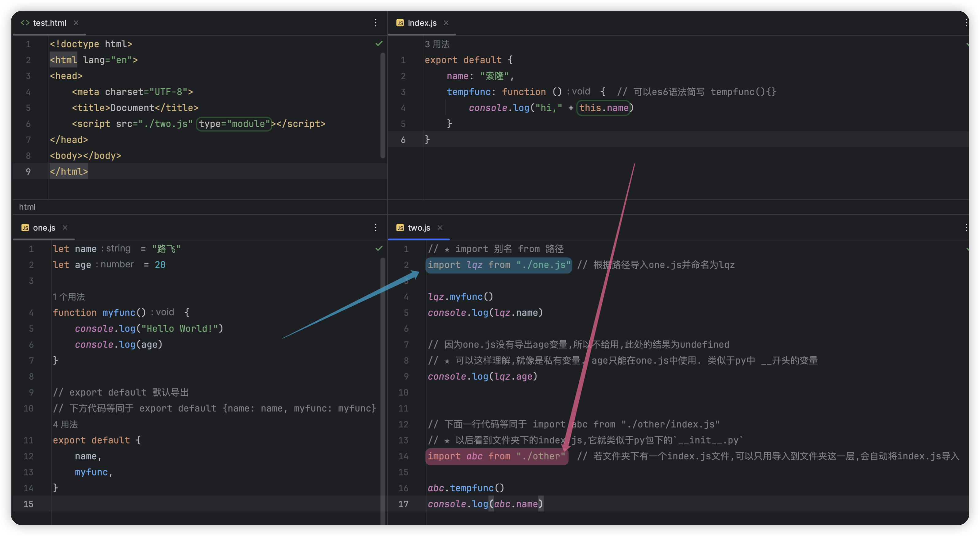Screen dimensions: 980x536
Task: Close the one.js tab
Action: 65,227
